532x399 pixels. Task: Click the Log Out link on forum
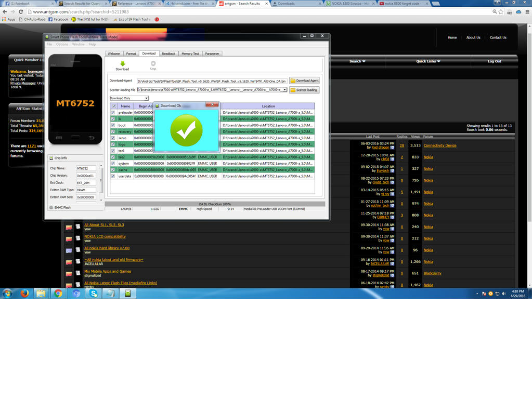tap(494, 61)
